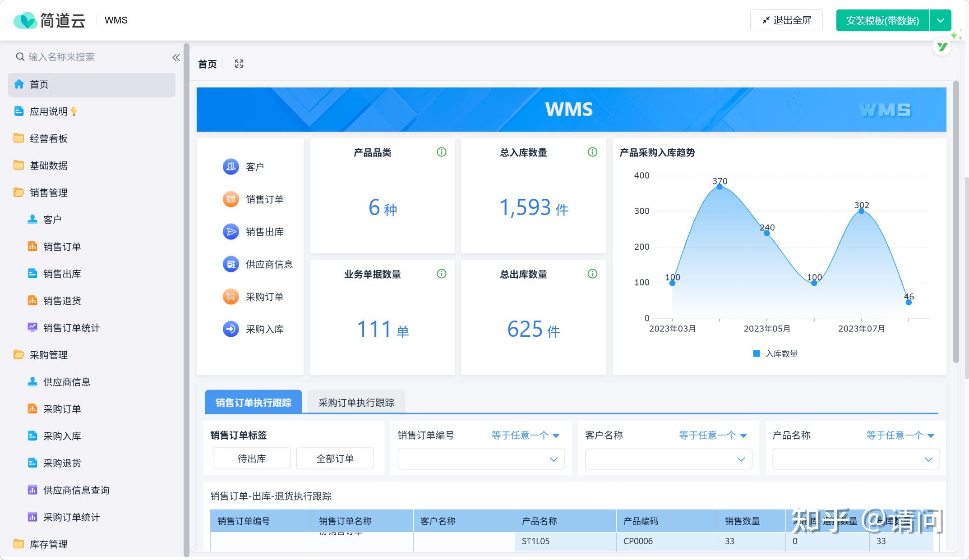Toggle the 待出库 order tag filter
Viewport: 969px width, 560px height.
coord(252,459)
